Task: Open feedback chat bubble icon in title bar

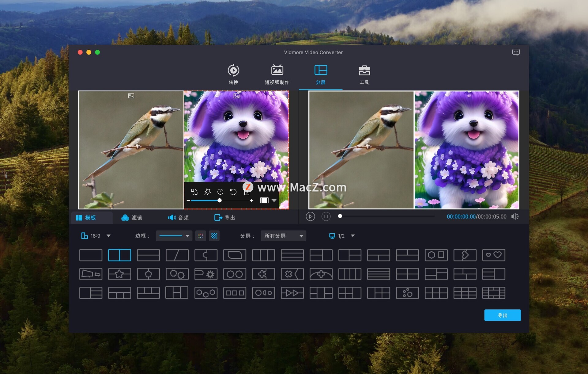Action: [x=516, y=52]
